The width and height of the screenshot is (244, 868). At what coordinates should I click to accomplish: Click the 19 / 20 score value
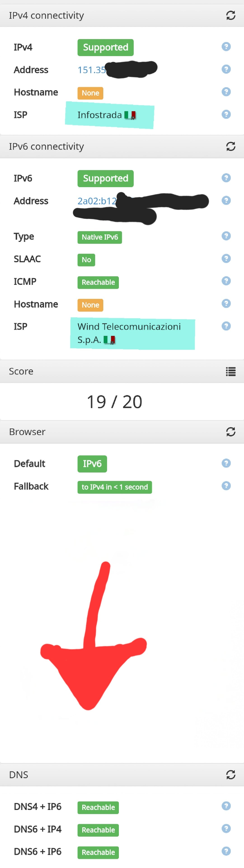115,402
